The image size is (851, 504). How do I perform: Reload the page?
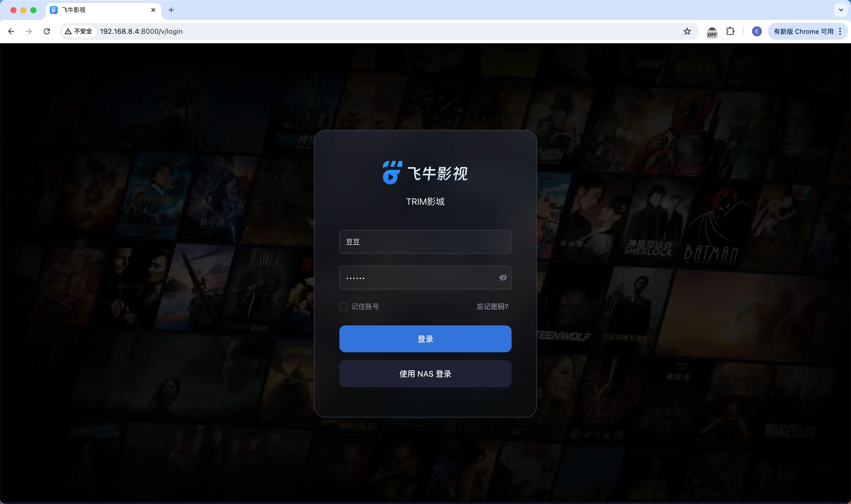pyautogui.click(x=47, y=31)
